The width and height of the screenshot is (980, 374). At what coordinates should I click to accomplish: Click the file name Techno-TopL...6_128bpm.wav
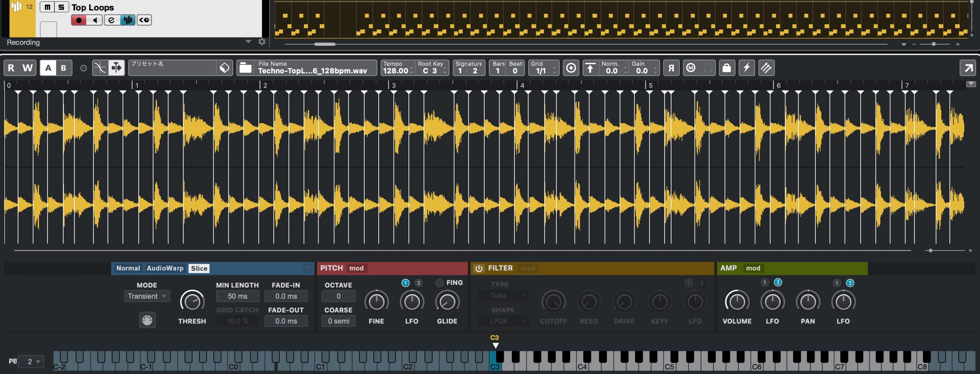click(312, 71)
